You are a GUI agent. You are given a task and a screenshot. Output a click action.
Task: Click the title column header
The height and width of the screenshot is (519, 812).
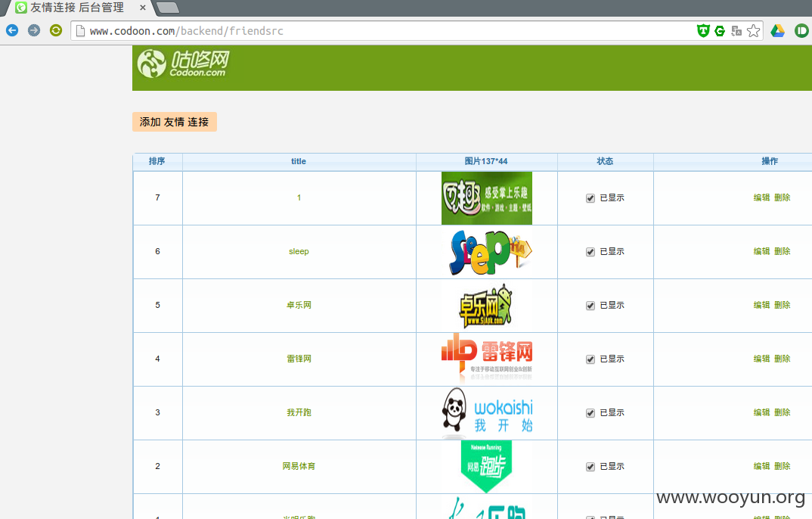click(x=299, y=161)
